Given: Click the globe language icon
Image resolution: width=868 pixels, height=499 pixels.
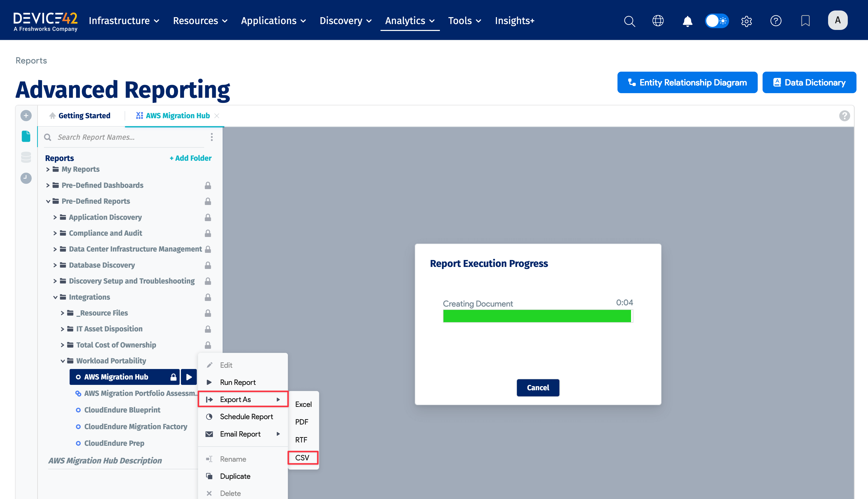Looking at the screenshot, I should click(658, 21).
